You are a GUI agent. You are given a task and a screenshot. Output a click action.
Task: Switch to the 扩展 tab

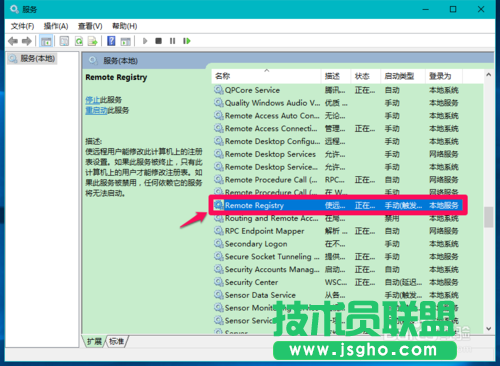coord(94,341)
